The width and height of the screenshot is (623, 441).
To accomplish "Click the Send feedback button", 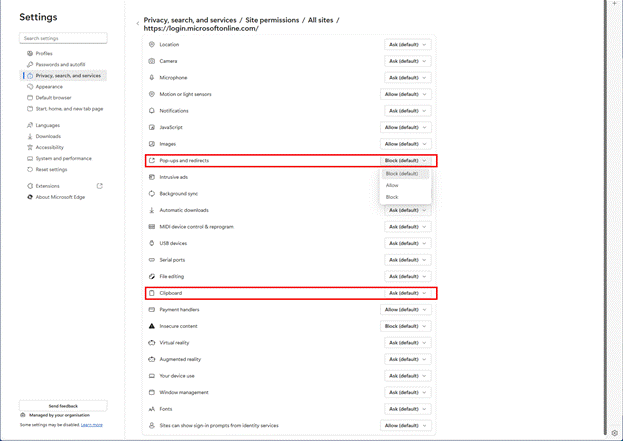I will click(x=63, y=406).
